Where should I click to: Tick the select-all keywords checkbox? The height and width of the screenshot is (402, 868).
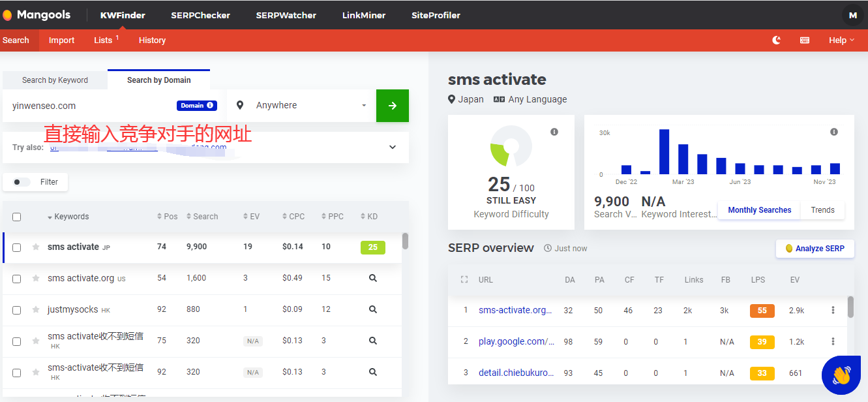pos(17,217)
